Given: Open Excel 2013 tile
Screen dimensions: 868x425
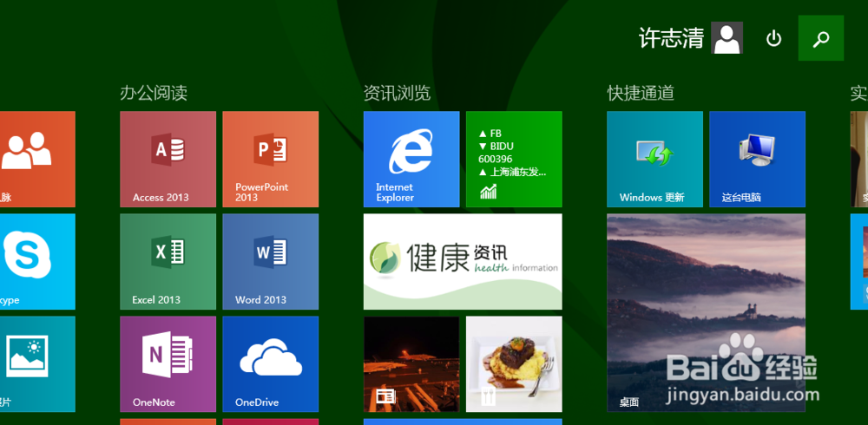Looking at the screenshot, I should tap(168, 261).
